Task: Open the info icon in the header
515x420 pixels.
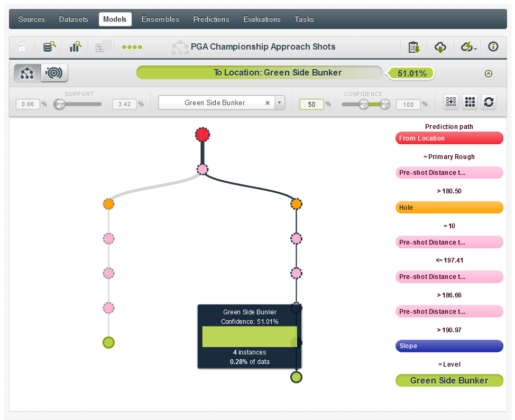Action: (x=493, y=46)
